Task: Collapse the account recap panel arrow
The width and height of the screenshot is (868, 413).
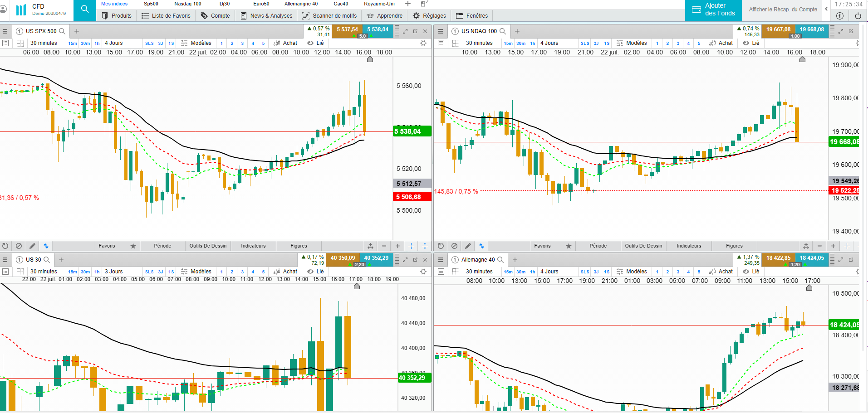Action: (826, 9)
